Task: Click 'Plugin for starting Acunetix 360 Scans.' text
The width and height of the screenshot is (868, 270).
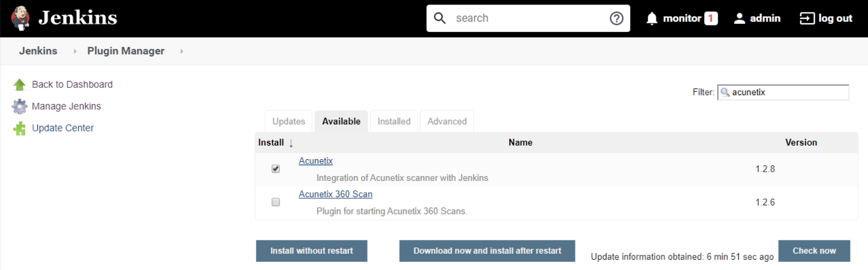Action: pos(392,211)
